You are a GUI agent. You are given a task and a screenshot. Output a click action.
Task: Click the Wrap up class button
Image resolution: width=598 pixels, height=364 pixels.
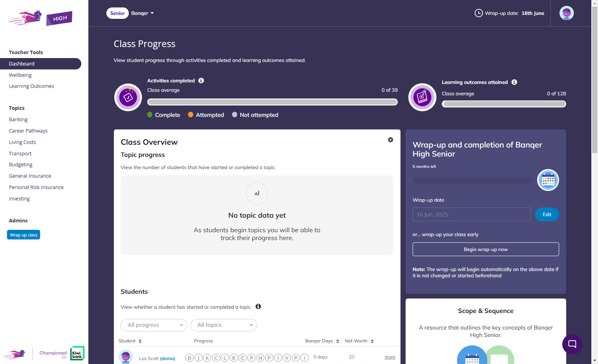[24, 235]
